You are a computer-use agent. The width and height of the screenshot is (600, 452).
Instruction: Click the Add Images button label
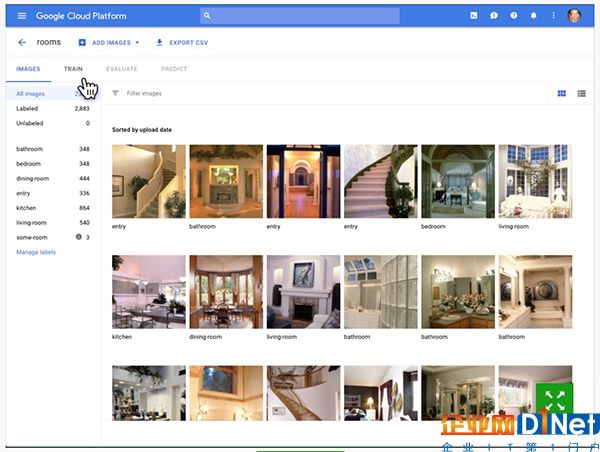[x=111, y=42]
